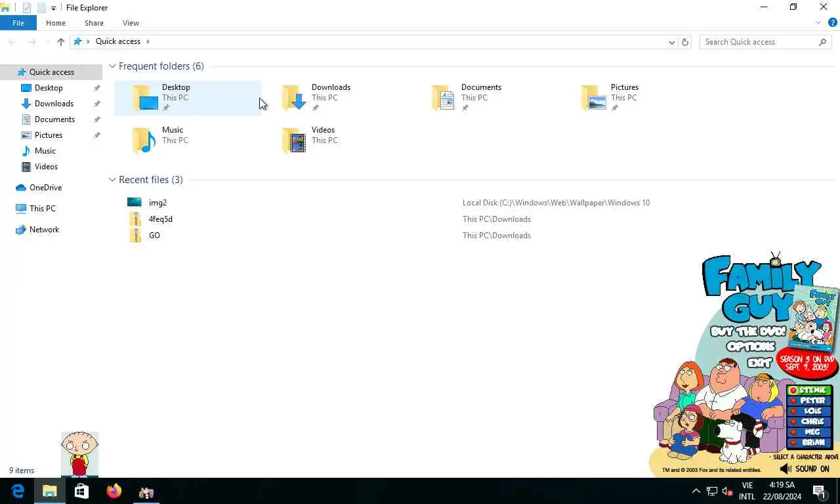
Task: Open the File Explorer Help icon
Action: pos(832,23)
